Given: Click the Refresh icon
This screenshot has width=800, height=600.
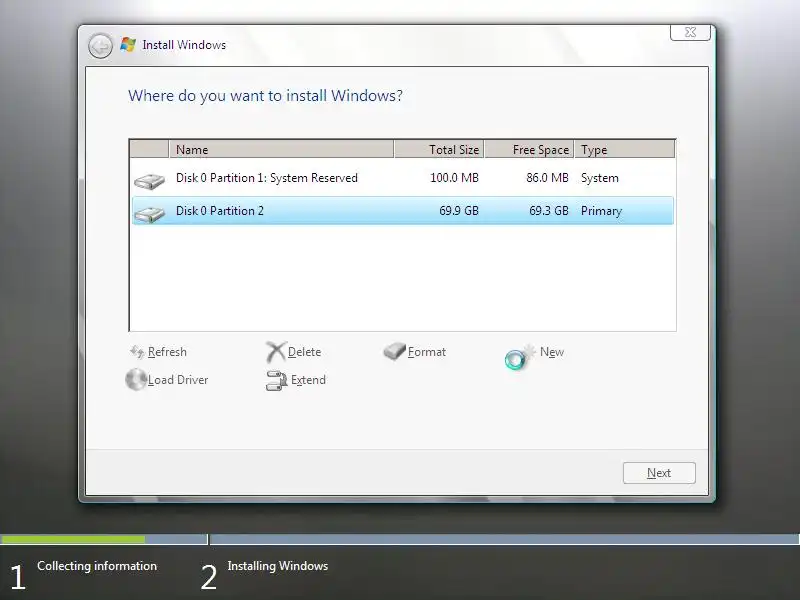Looking at the screenshot, I should (x=137, y=352).
